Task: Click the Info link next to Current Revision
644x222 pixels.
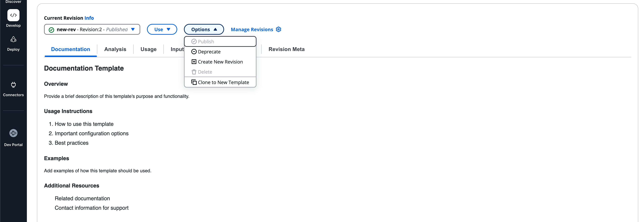Action: (89, 18)
